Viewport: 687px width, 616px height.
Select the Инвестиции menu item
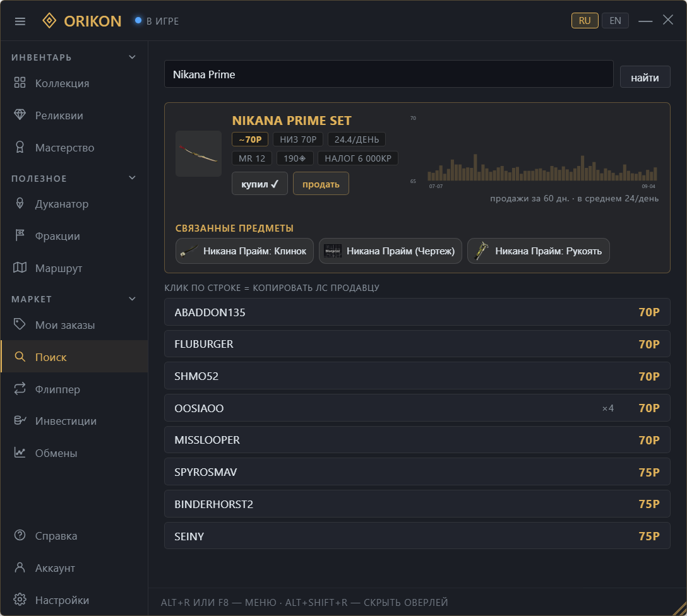74,421
